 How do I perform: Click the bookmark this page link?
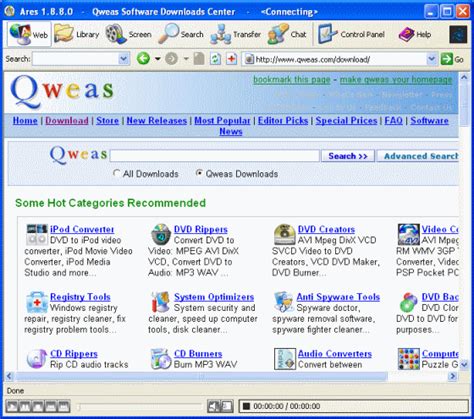[x=292, y=79]
